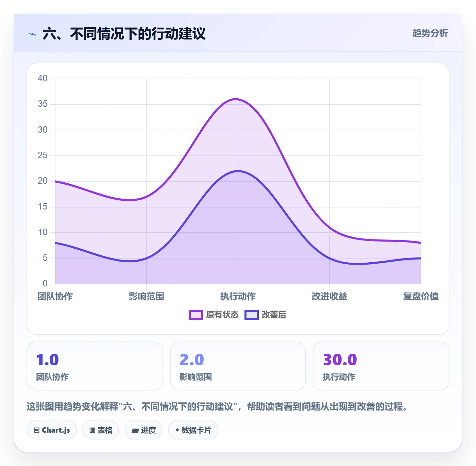Click the y-axis value 20
The width and height of the screenshot is (476, 466).
click(42, 181)
